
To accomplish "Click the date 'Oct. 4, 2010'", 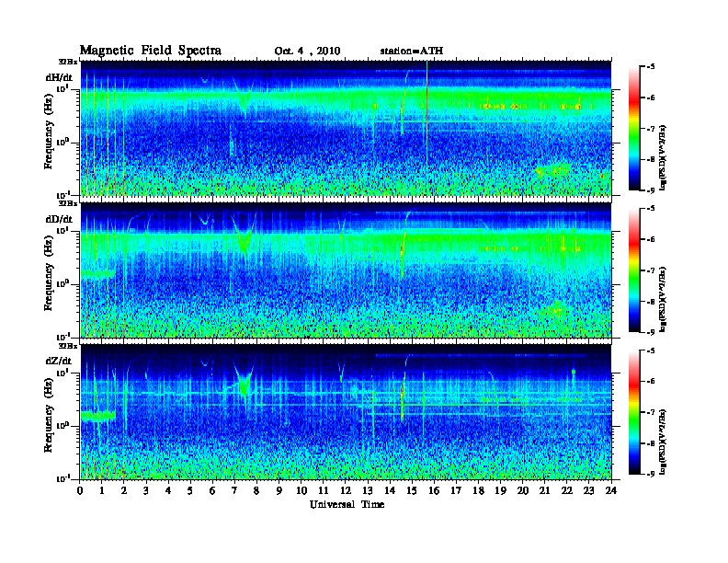I will point(307,52).
